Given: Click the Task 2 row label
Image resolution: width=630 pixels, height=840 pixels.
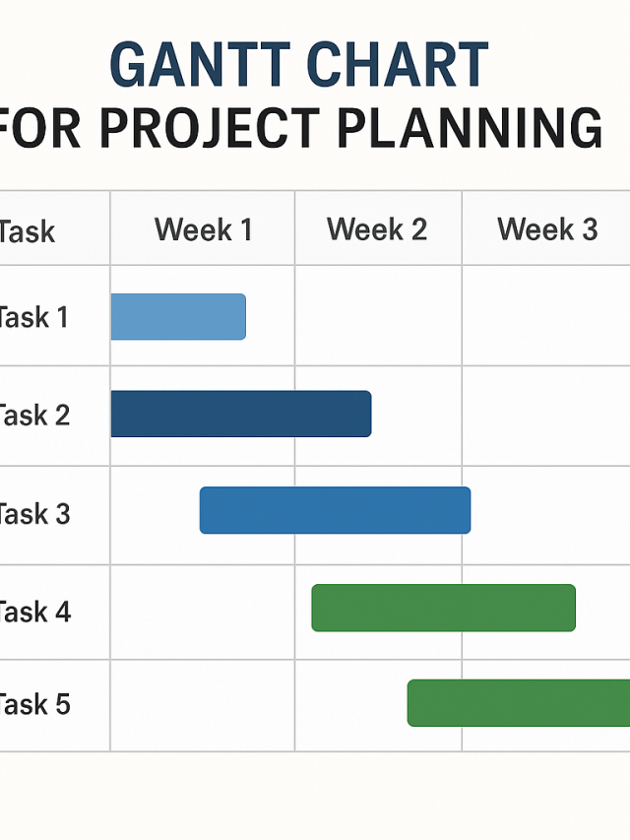Looking at the screenshot, I should pos(34,415).
